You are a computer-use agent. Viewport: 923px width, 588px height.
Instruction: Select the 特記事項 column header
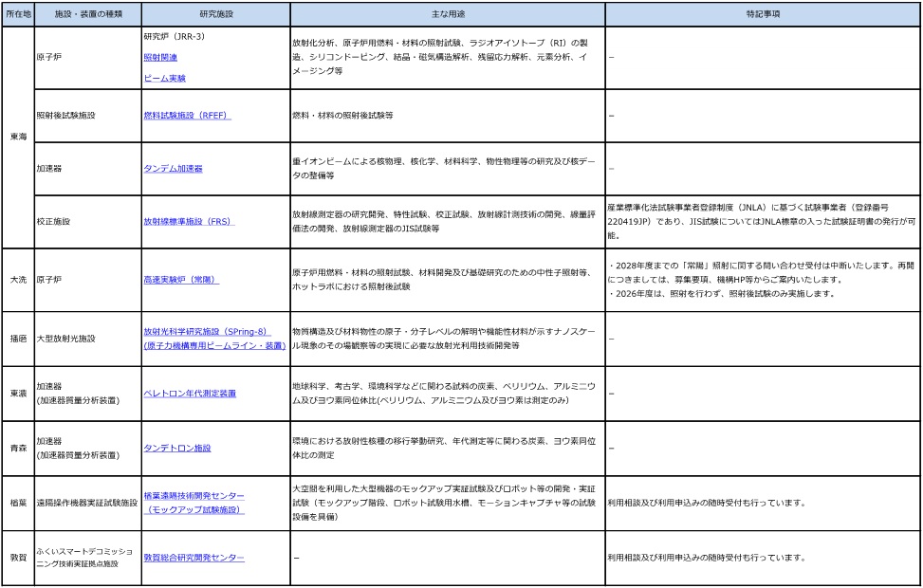(763, 15)
